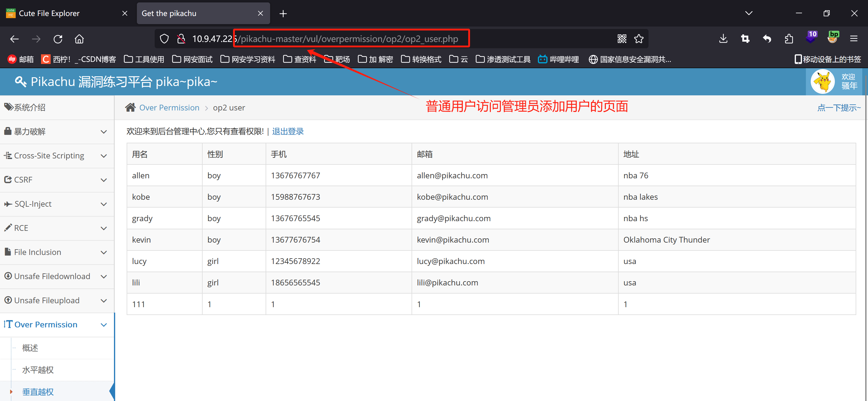Open the 移动设备上的书签 folder
This screenshot has height=401, width=868.
pos(828,59)
